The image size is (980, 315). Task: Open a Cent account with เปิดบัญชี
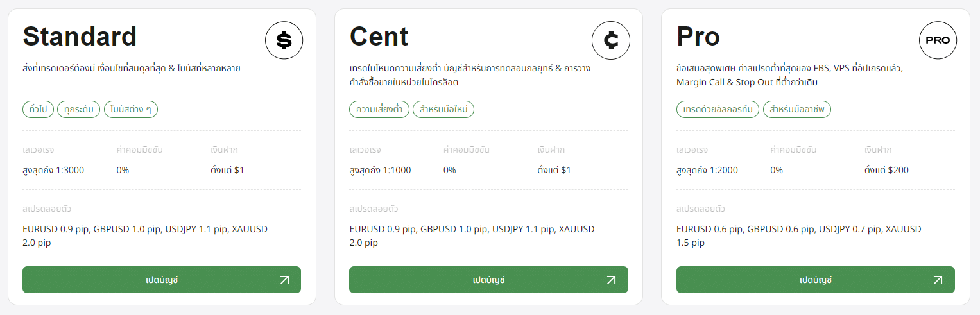(x=488, y=280)
